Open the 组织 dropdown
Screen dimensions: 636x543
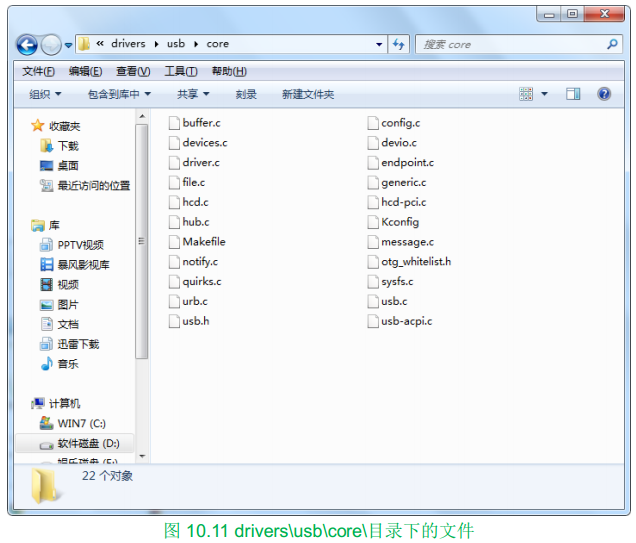[45, 94]
